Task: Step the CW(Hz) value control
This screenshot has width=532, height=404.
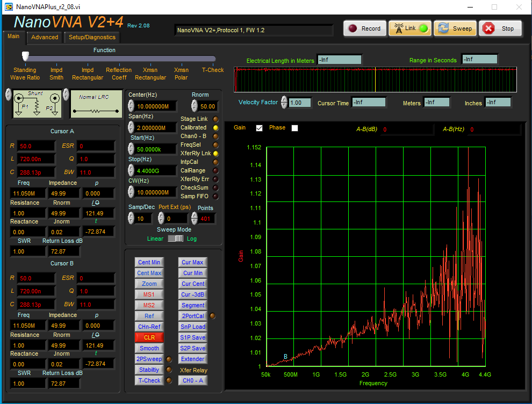Action: click(x=131, y=192)
